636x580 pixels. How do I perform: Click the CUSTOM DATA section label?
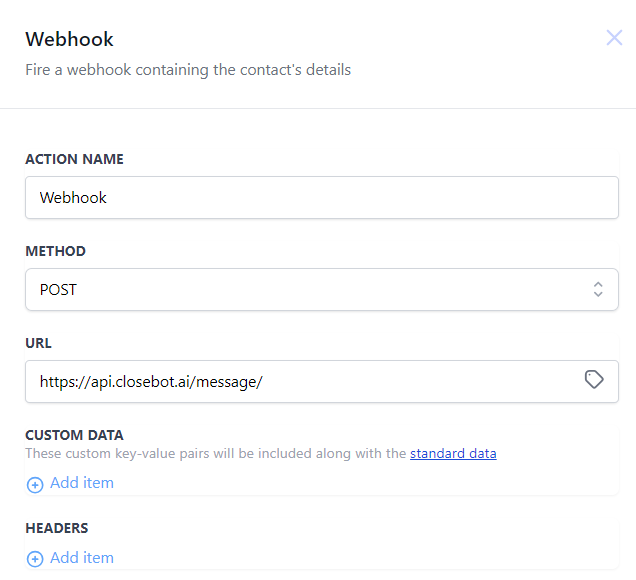pyautogui.click(x=74, y=435)
